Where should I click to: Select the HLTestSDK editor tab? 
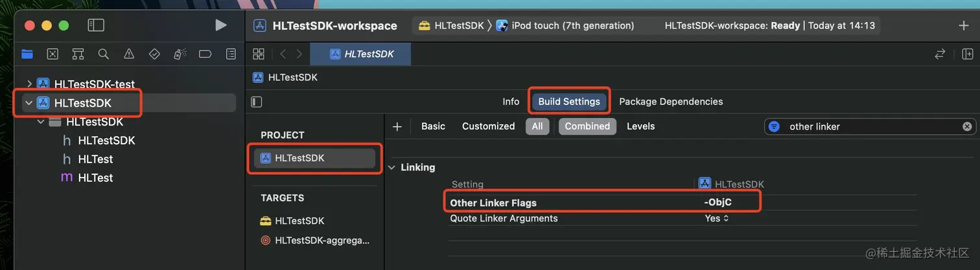coord(361,54)
